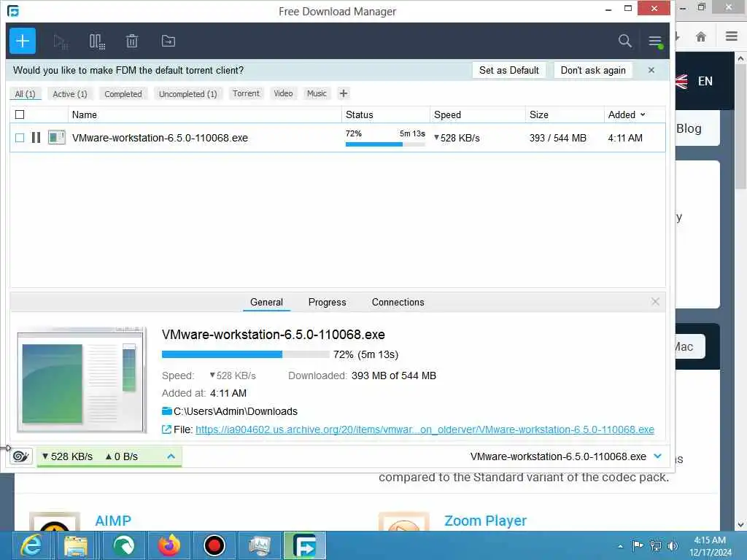The image size is (747, 560).
Task: Open Firefox from the taskbar
Action: coord(169,545)
